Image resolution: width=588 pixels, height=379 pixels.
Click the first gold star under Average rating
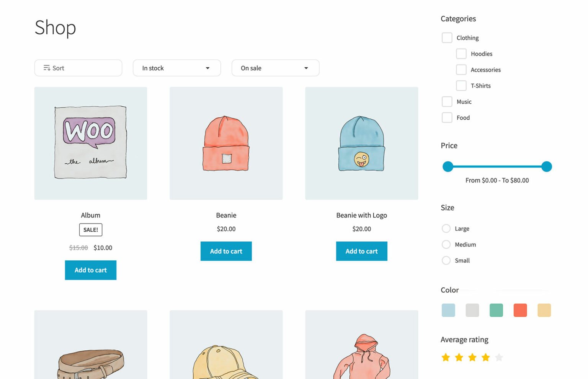(445, 357)
